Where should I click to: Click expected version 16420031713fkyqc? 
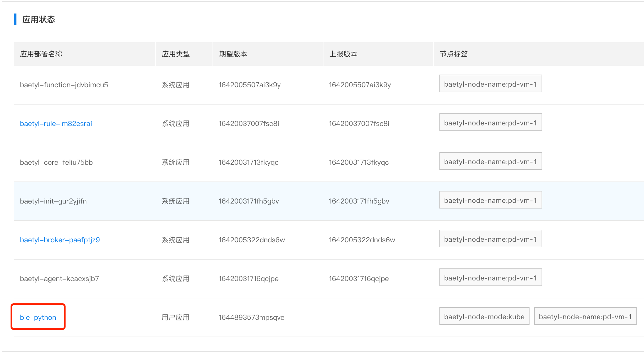[x=249, y=162]
